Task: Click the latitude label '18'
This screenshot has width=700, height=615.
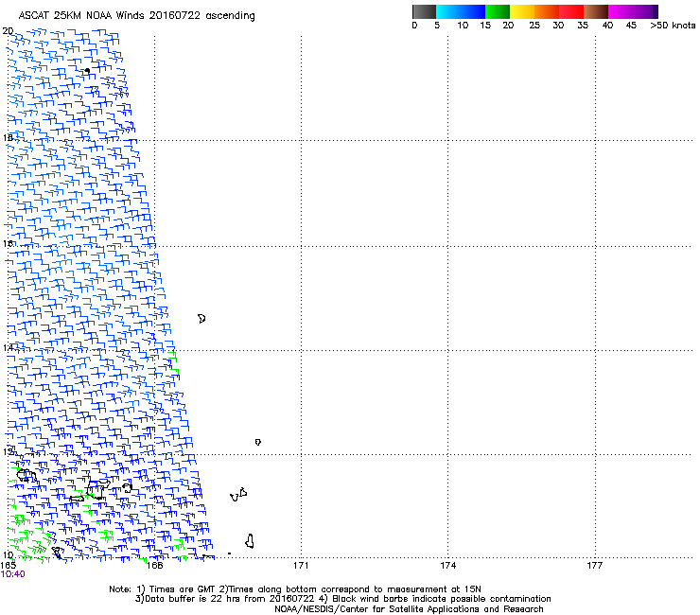Action: click(8, 137)
